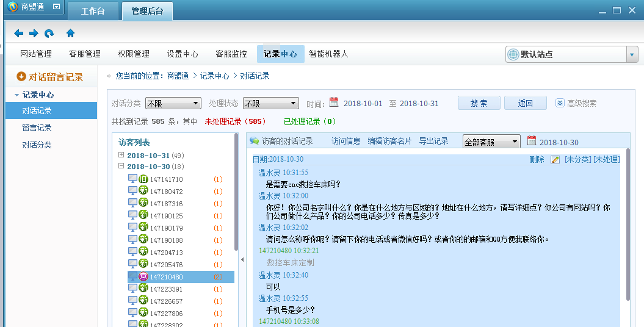Click the pencil edit icon beside 删除
644x327 pixels.
click(555, 160)
